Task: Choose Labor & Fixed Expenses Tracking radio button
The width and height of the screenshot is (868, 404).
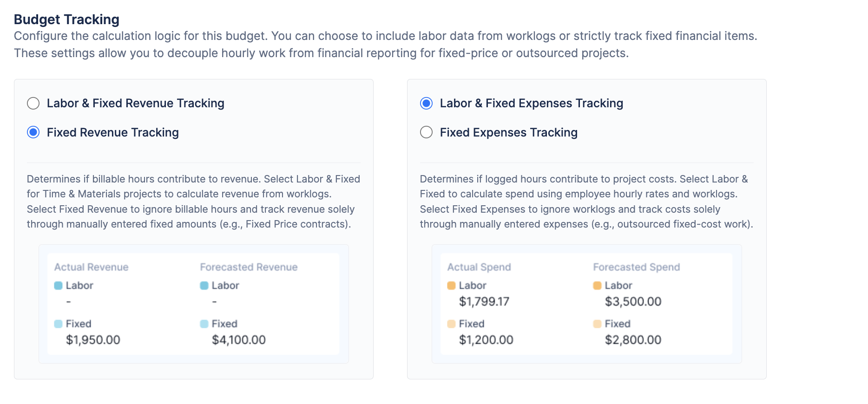Action: pyautogui.click(x=426, y=103)
